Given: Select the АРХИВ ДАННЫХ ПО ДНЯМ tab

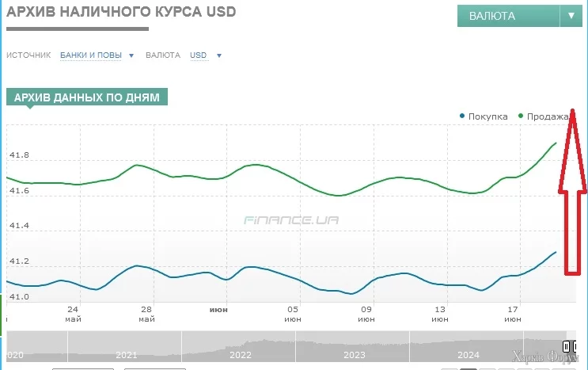Looking at the screenshot, I should (86, 97).
